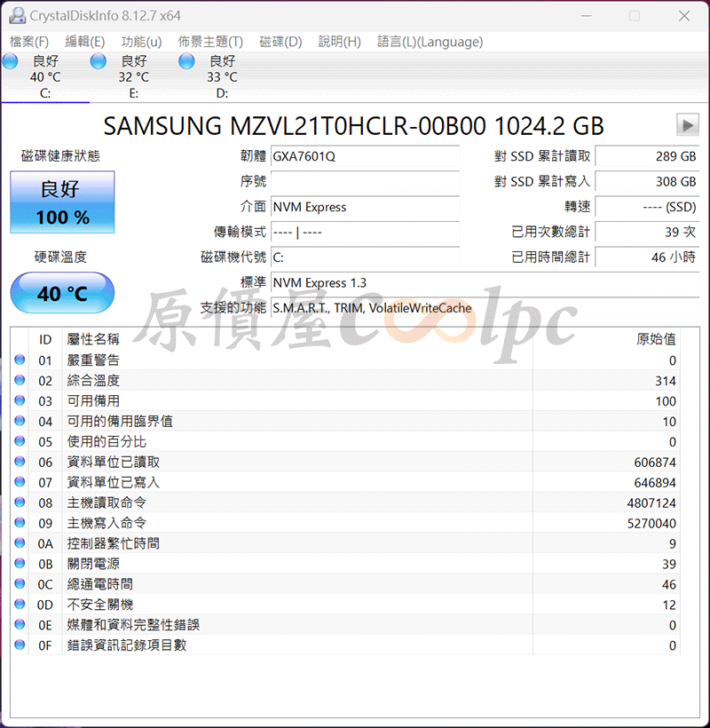Switch to the E: disk tab

click(134, 77)
